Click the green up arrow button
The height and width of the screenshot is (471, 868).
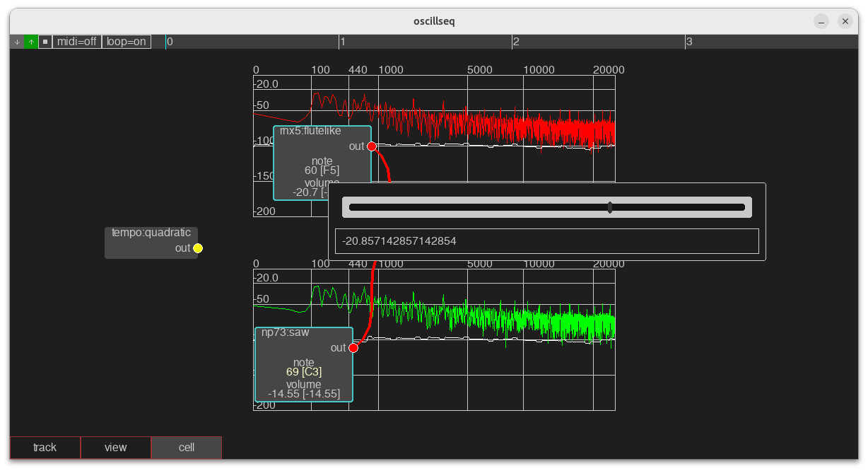(31, 42)
